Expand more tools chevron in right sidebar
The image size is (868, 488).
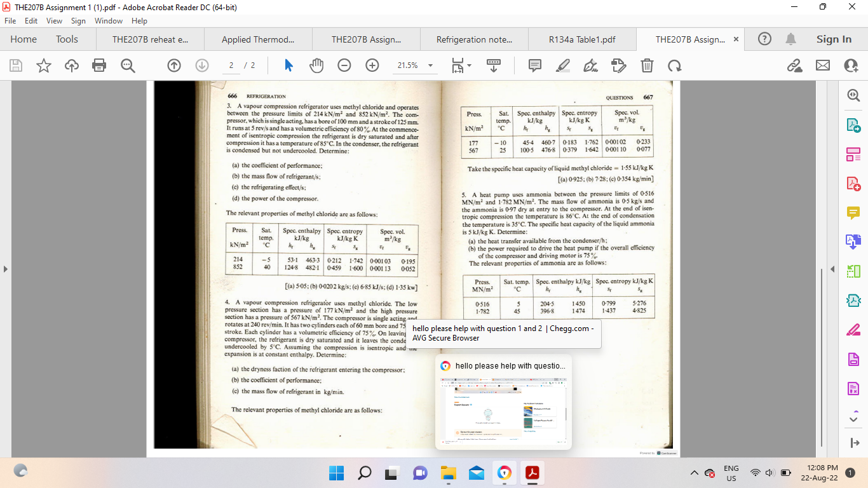tap(853, 419)
